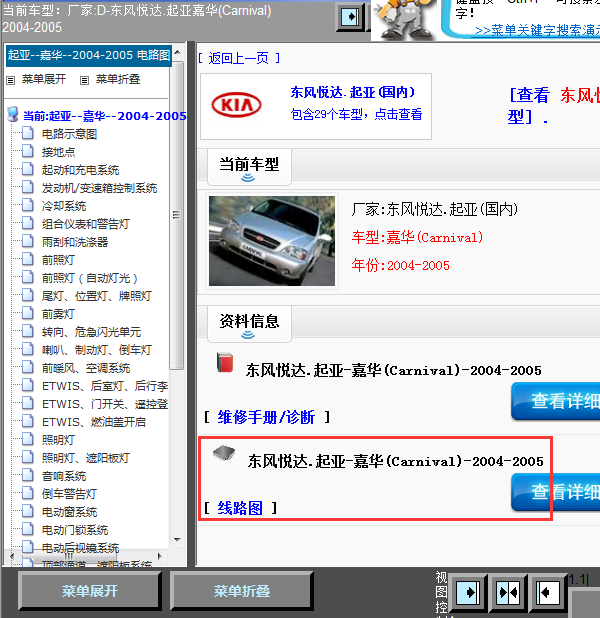Screen dimensions: 600x618
Task: Click the 当前车型 section tab
Action: [x=249, y=167]
